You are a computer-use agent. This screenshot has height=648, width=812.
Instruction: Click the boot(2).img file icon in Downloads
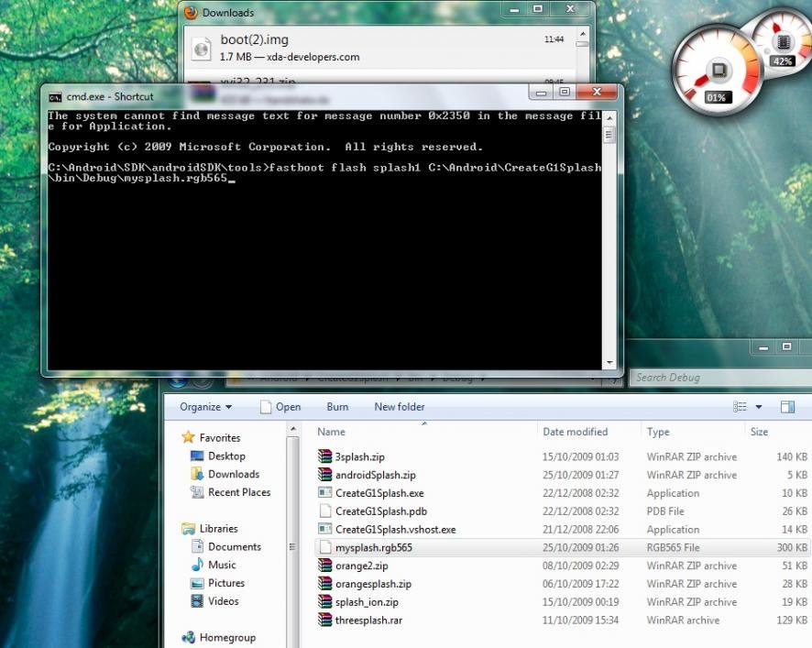pos(202,49)
